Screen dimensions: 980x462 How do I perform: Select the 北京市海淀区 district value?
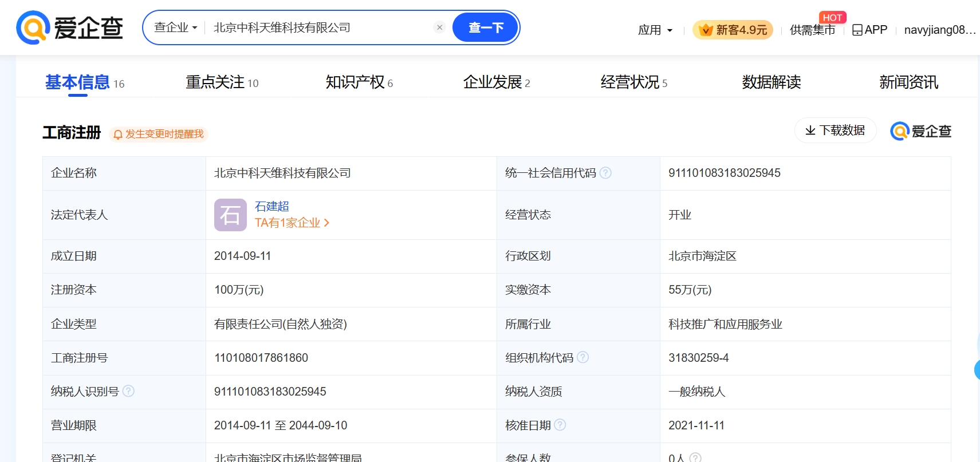click(702, 256)
